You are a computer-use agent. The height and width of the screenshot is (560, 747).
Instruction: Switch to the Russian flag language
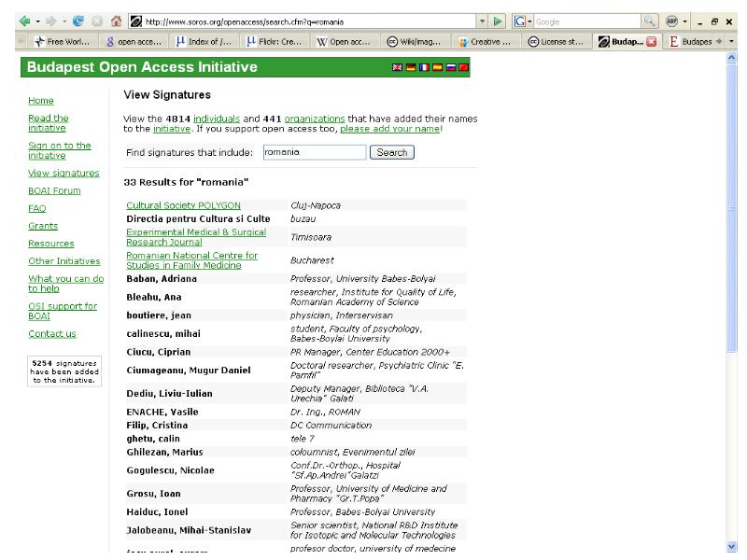(451, 67)
